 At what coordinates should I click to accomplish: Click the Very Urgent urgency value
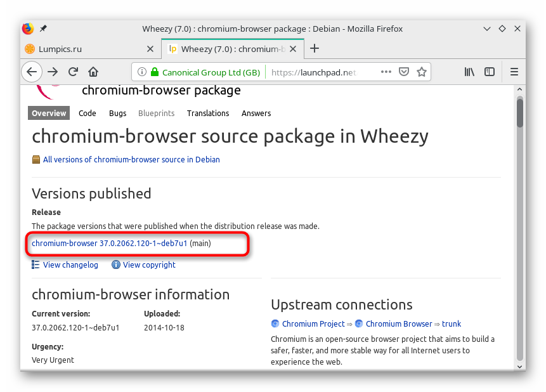(53, 360)
